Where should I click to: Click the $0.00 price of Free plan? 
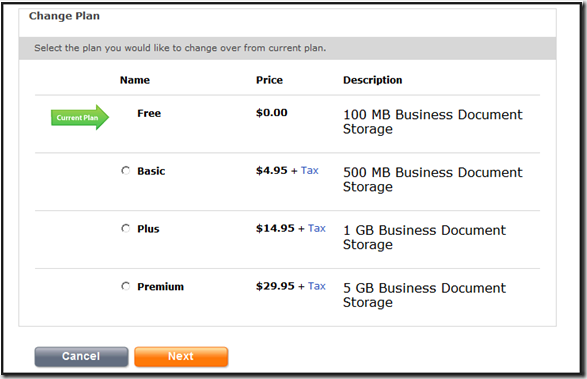tap(272, 113)
